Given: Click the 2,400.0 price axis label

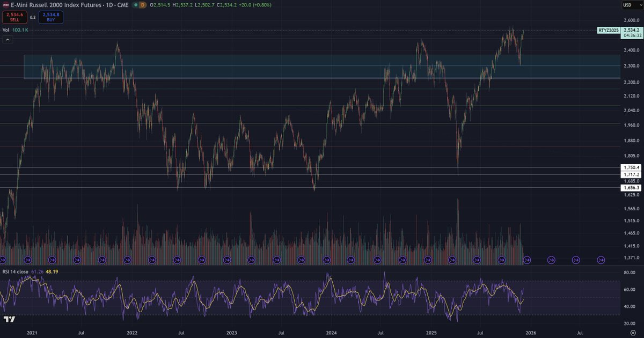Looking at the screenshot, I should point(631,50).
